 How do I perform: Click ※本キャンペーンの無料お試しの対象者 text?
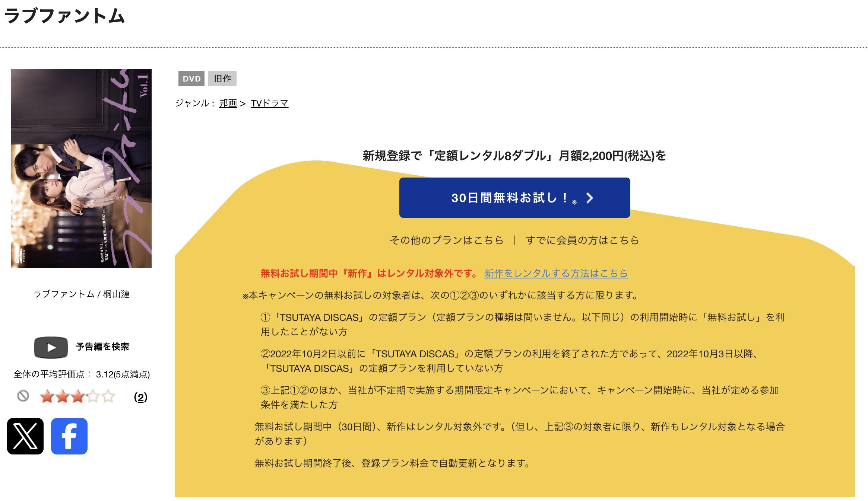(441, 295)
